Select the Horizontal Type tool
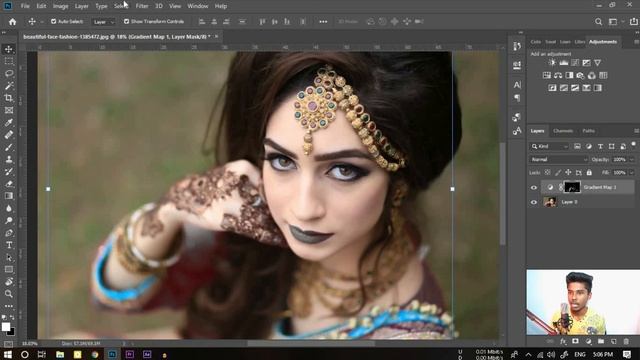This screenshot has height=360, width=640. tap(9, 245)
